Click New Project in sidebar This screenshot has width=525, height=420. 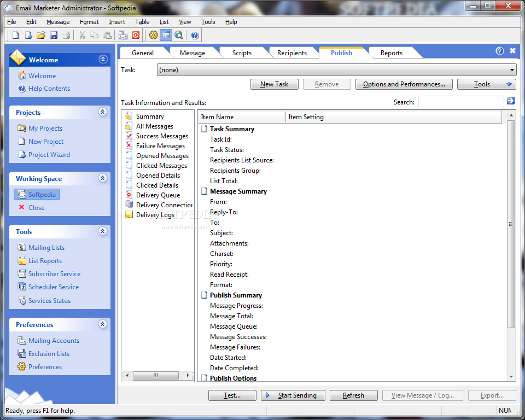coord(46,141)
